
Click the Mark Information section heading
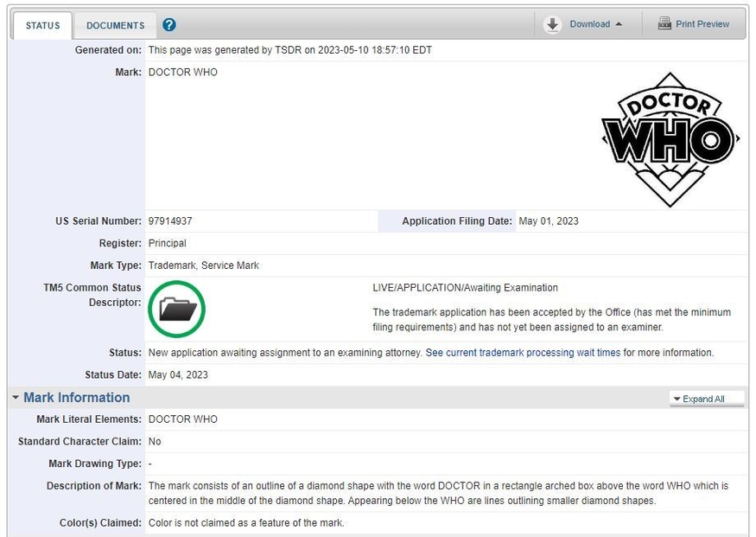point(77,398)
